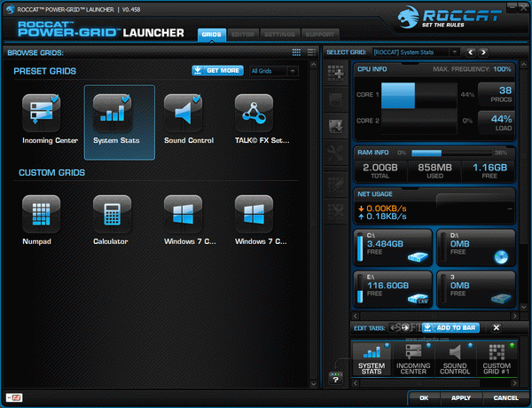Viewport: 532px width, 408px height.
Task: Click the CANCEL button
Action: 505,398
